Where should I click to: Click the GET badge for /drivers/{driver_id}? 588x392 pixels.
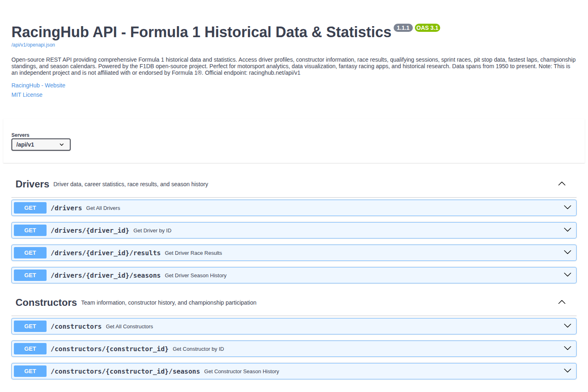[30, 230]
